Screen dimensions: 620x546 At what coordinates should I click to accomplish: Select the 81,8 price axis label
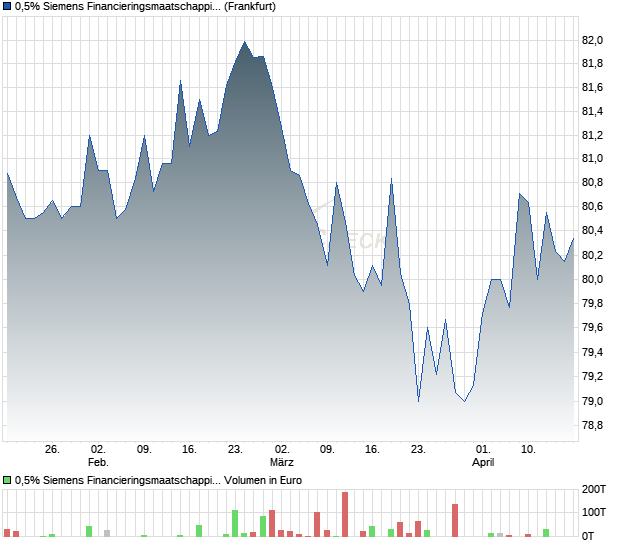click(x=592, y=63)
